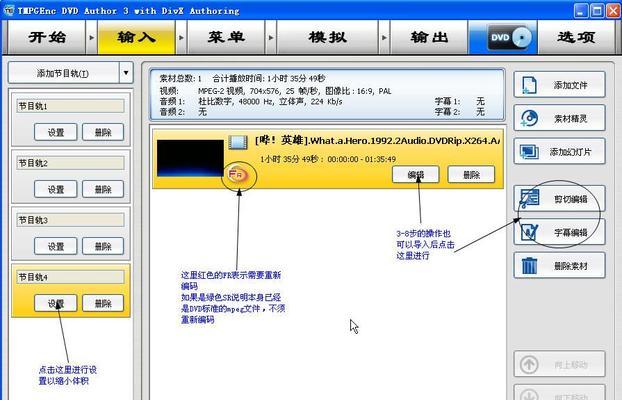Click the 添加幻灯片 slideshow icon

click(x=530, y=152)
